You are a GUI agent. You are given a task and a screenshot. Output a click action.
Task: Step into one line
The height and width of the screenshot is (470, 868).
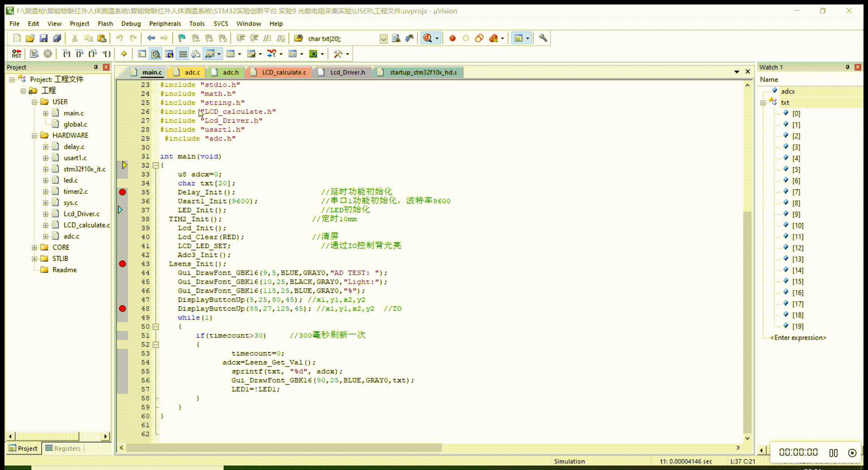(66, 54)
